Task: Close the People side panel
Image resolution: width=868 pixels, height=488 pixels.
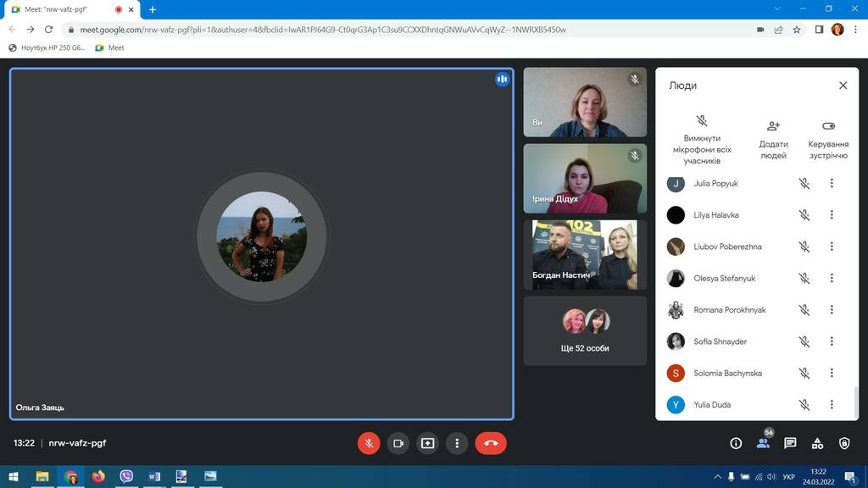Action: click(843, 86)
